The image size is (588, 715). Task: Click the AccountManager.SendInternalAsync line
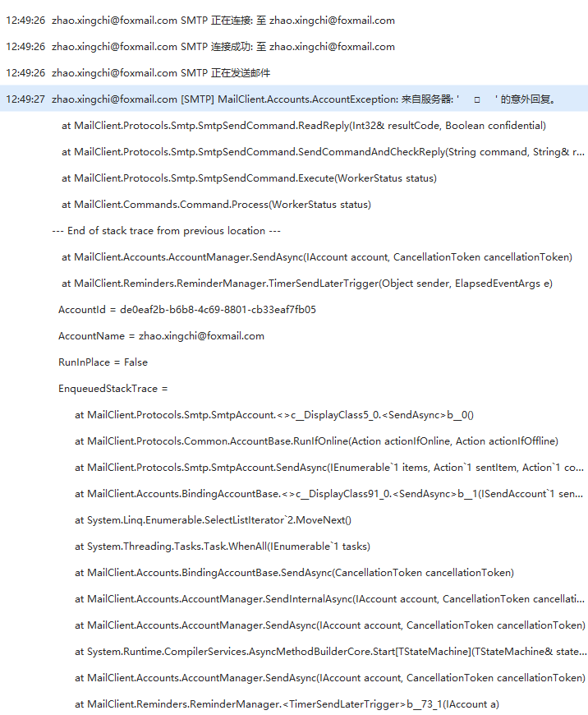[x=329, y=599]
